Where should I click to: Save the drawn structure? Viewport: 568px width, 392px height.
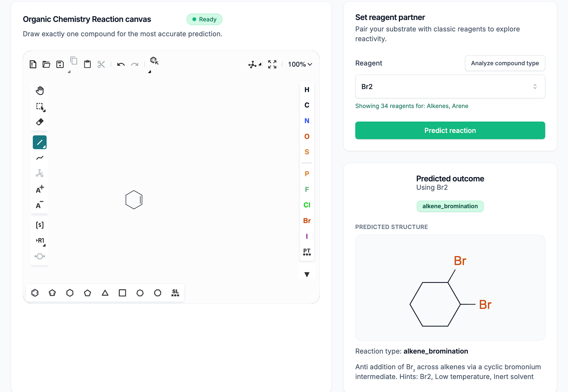(60, 64)
